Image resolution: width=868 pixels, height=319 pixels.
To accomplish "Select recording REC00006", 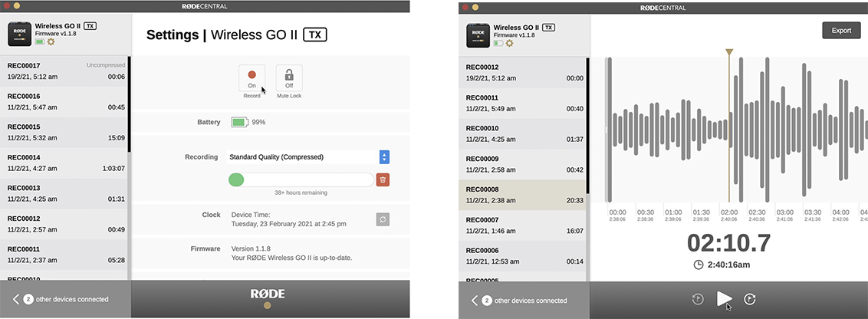I will [523, 255].
